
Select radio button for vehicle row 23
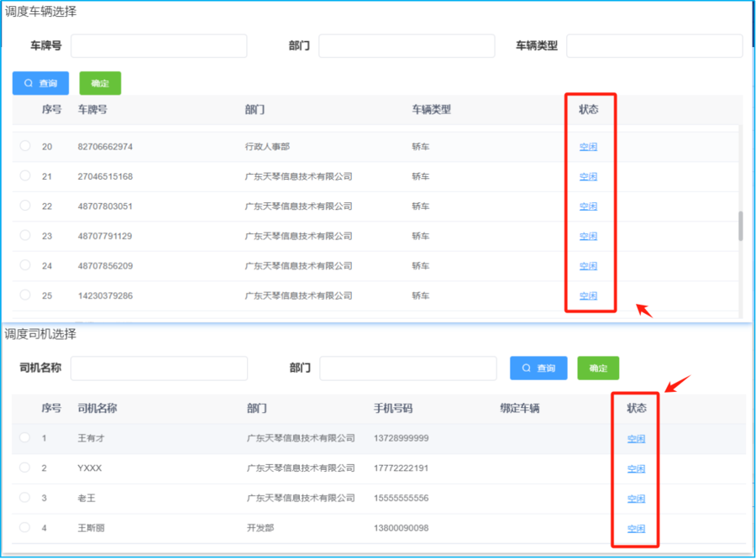tap(25, 235)
